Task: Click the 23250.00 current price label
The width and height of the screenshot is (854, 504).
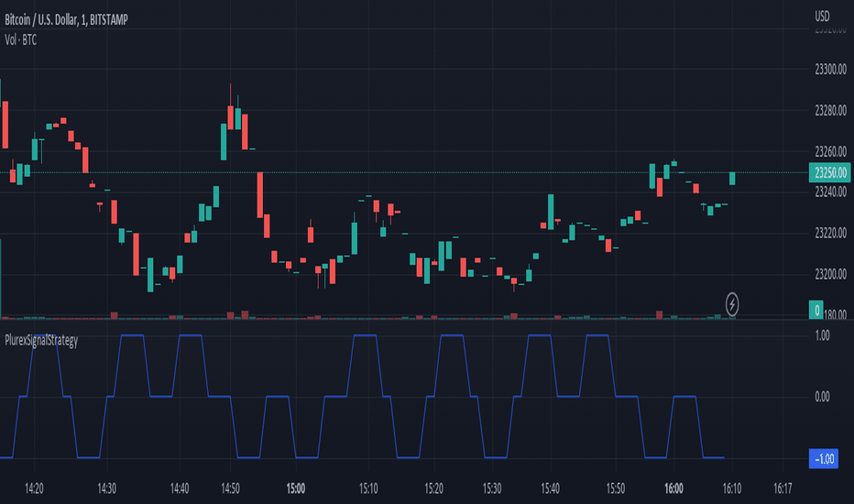Action: pos(829,172)
